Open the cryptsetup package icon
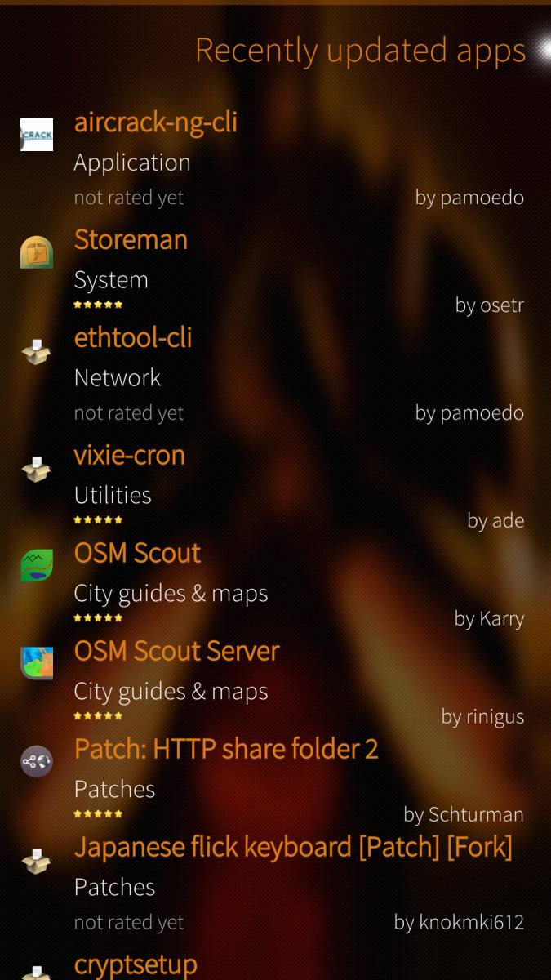Screen dimensions: 551x980 click(x=37, y=971)
